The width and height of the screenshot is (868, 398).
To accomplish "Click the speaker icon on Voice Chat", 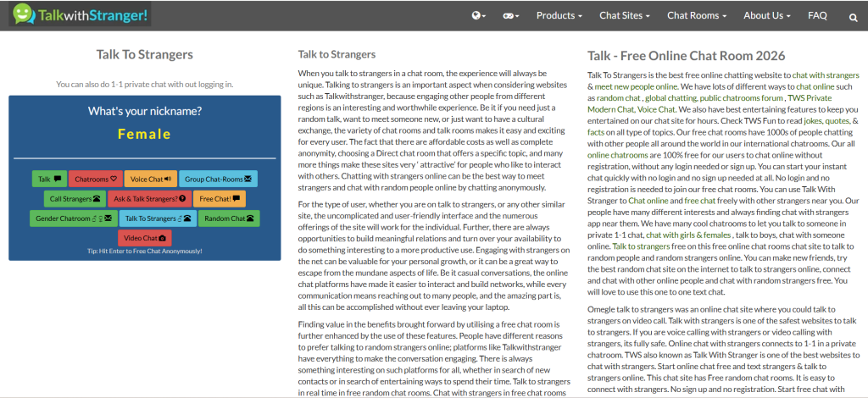I will (168, 179).
